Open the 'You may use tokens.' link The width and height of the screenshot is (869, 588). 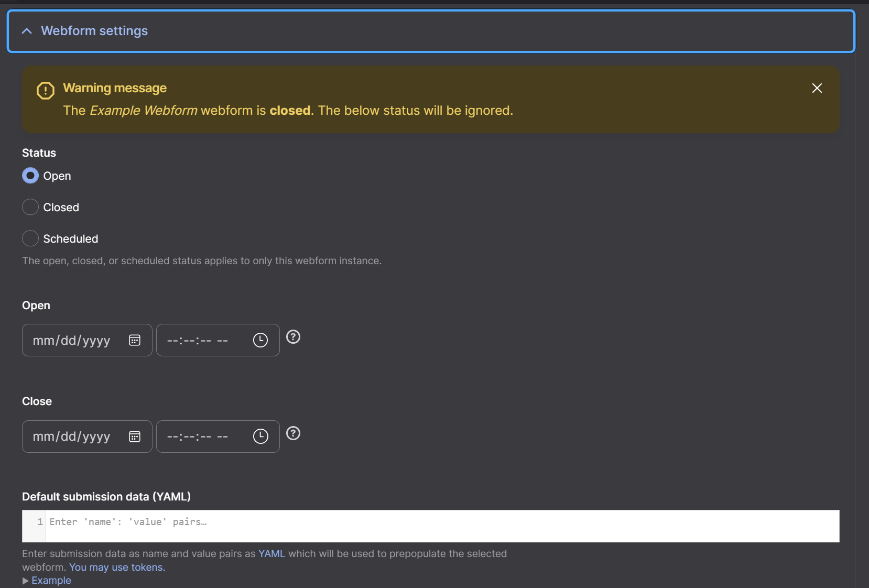coord(117,567)
